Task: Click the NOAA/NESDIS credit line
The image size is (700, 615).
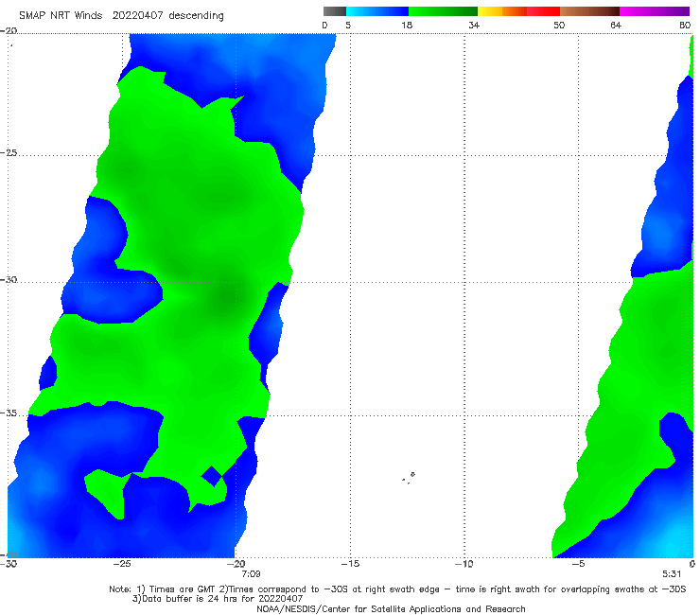Action: pyautogui.click(x=391, y=609)
